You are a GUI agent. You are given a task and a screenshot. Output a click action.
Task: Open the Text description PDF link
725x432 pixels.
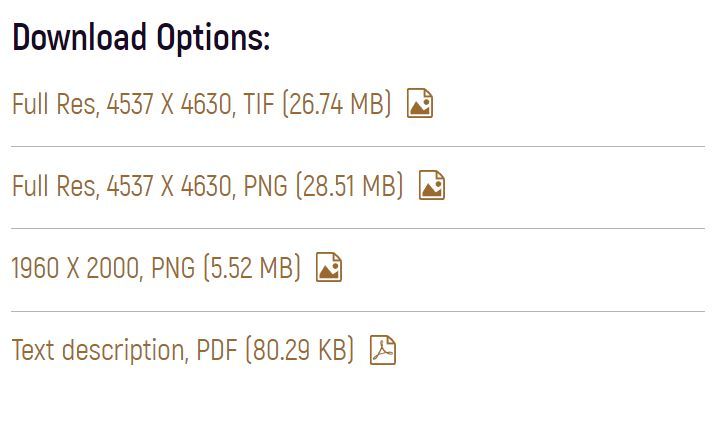(182, 351)
